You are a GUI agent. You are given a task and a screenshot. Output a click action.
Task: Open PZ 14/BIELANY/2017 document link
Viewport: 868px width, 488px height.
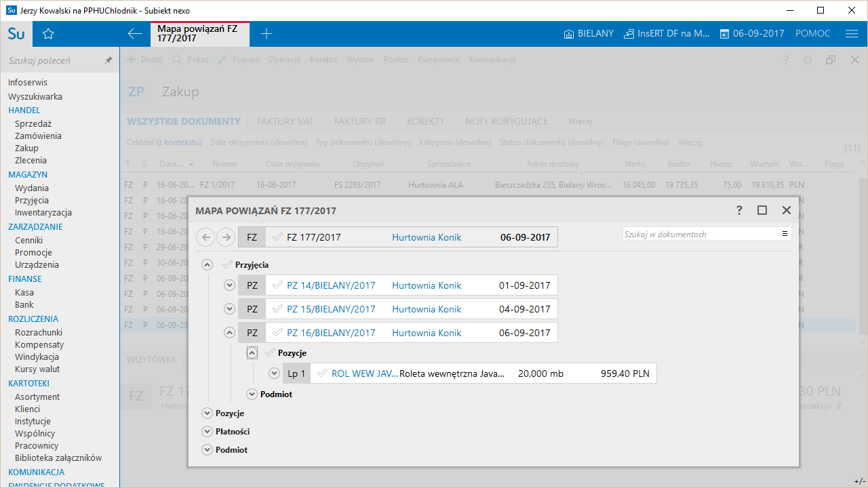tap(331, 285)
